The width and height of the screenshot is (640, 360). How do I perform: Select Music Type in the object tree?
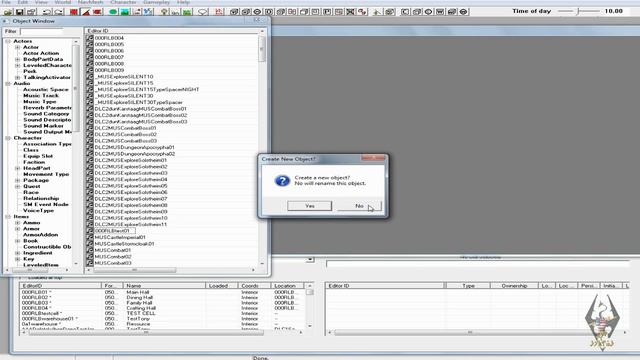point(40,102)
